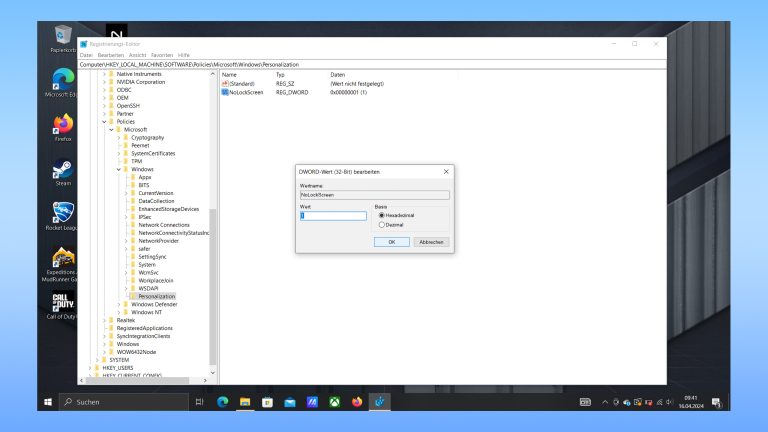The width and height of the screenshot is (768, 432).
Task: Open Firefox from the desktop shortcut
Action: click(x=63, y=125)
